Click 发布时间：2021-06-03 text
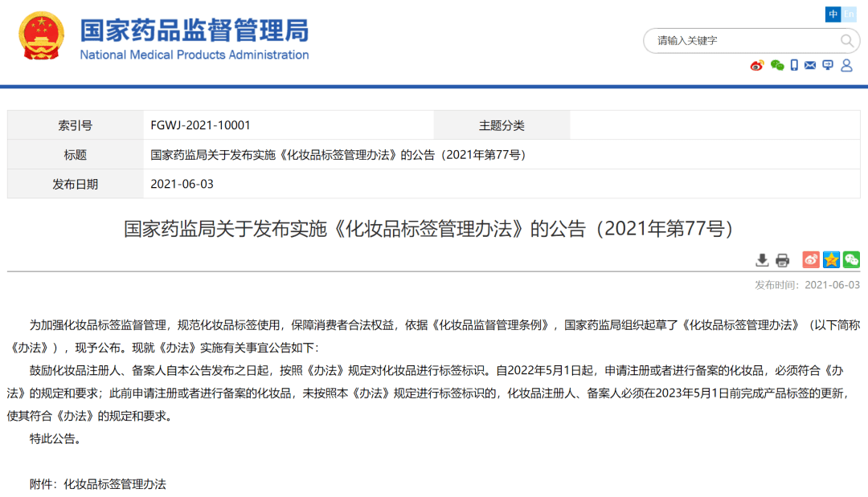This screenshot has width=868, height=497. pyautogui.click(x=807, y=285)
